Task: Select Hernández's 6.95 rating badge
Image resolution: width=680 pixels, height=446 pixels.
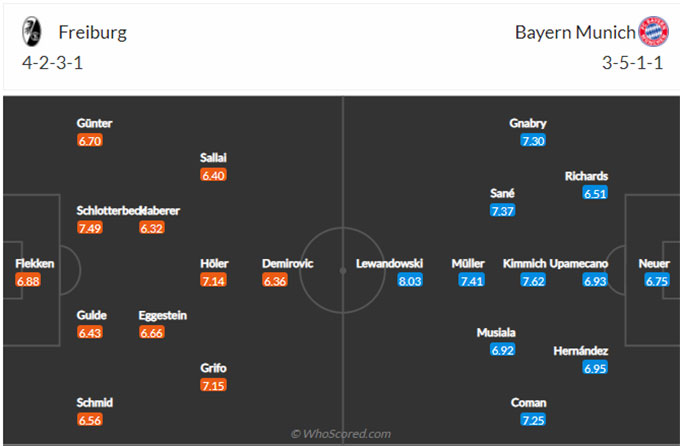Action: point(595,368)
